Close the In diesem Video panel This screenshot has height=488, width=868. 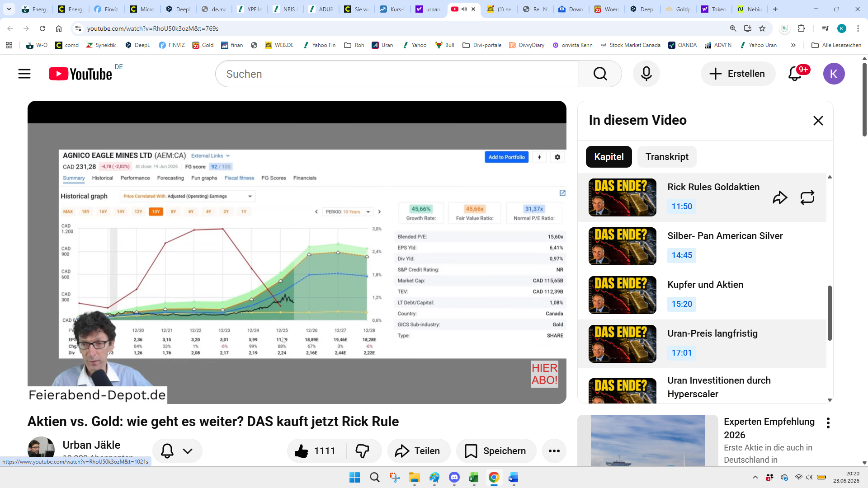pos(818,121)
